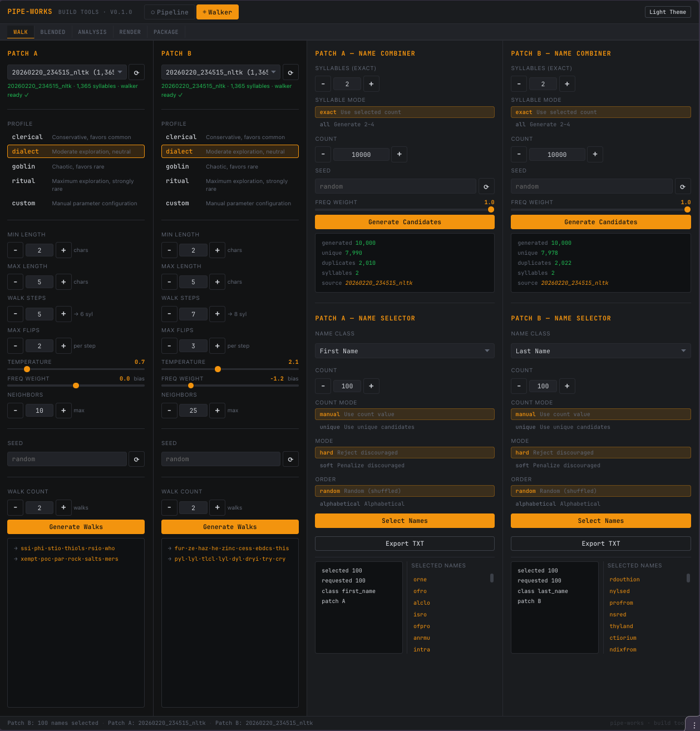700x731 pixels.
Task: Choose 'soft' mode in Patch B selector
Action: point(601,466)
